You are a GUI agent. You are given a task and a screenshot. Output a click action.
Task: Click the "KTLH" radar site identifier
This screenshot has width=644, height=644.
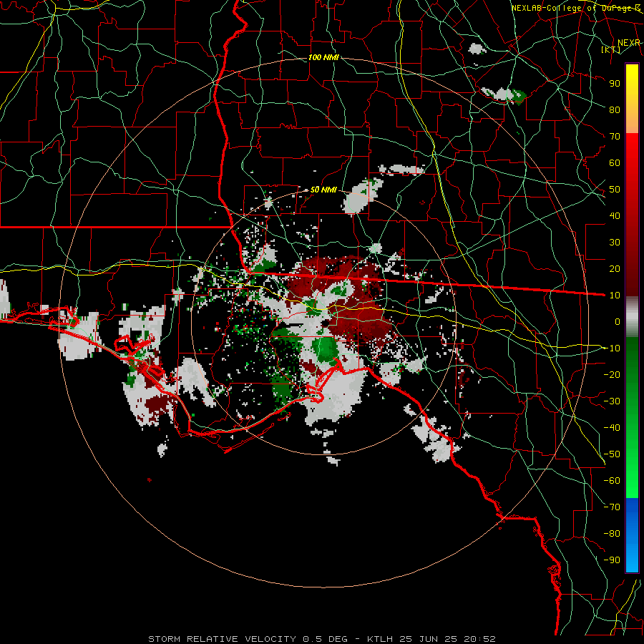click(x=380, y=639)
